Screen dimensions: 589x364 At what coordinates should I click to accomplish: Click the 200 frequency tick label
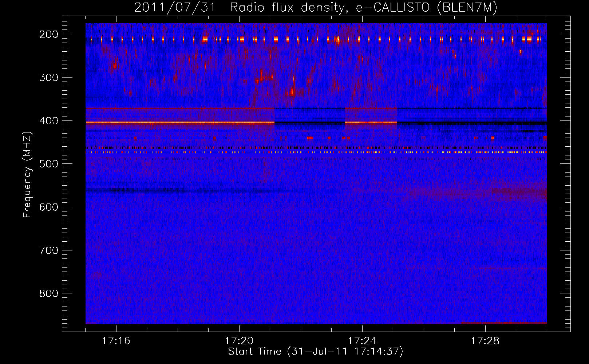coord(49,34)
